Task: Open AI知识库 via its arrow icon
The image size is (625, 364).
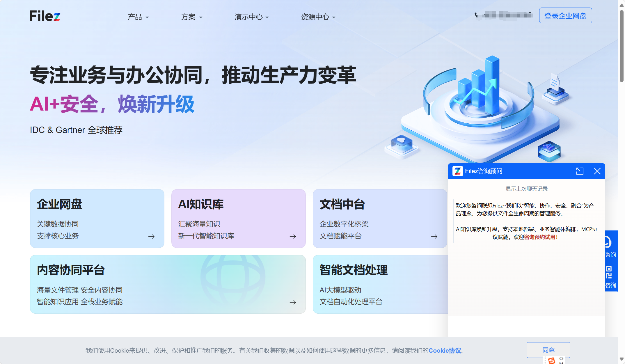Action: [292, 237]
